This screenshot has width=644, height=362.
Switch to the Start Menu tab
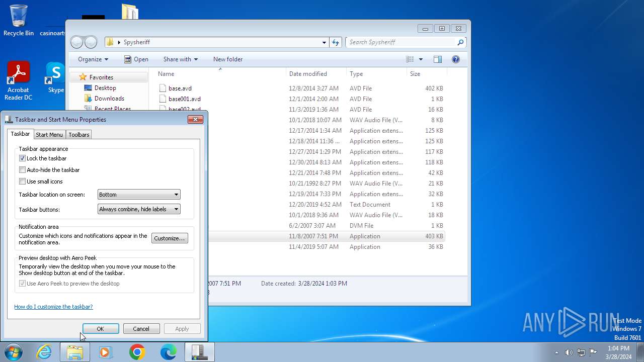pyautogui.click(x=49, y=135)
